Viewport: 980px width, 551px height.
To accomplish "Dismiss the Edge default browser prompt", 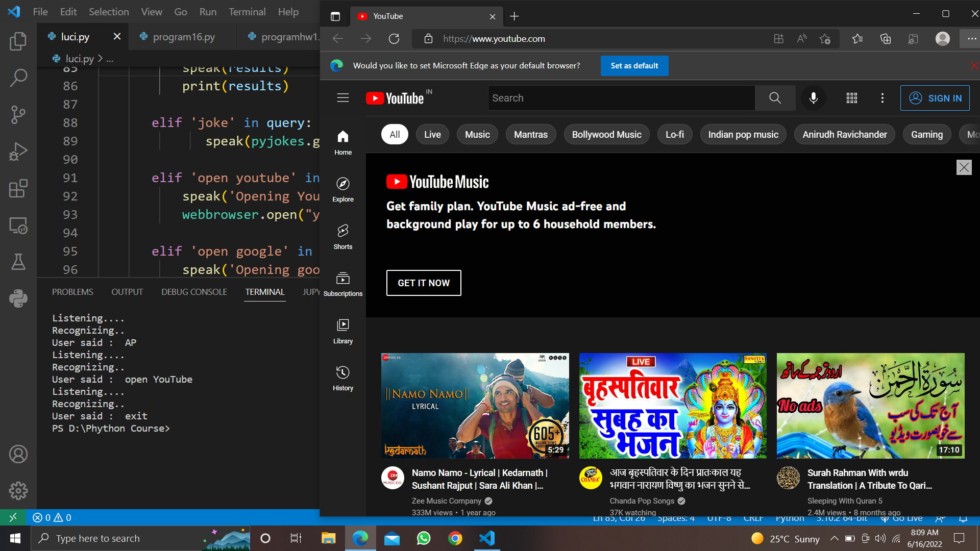I will (974, 65).
